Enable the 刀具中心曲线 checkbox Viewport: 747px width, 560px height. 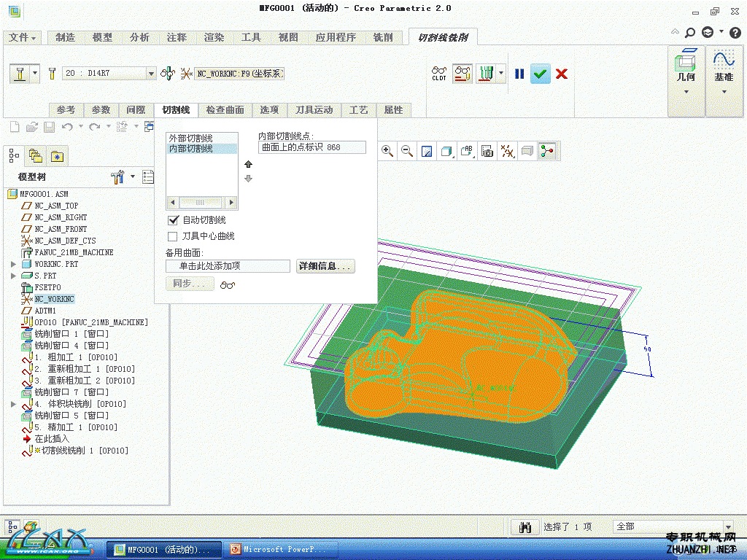pyautogui.click(x=172, y=236)
